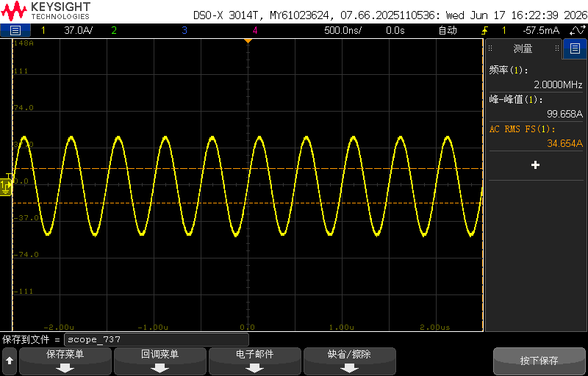Screen dimensions: 588x376
Task: Click the 2.0000MHz frequency value
Action: 558,84
